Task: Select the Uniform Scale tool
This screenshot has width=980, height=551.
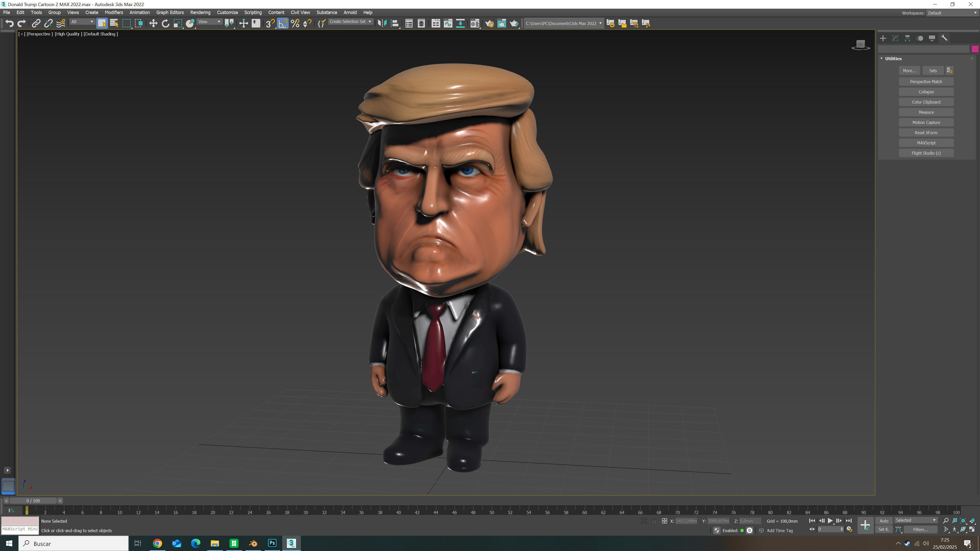Action: click(x=178, y=23)
